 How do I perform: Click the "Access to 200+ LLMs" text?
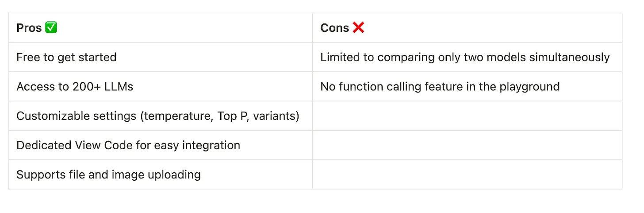pos(75,86)
